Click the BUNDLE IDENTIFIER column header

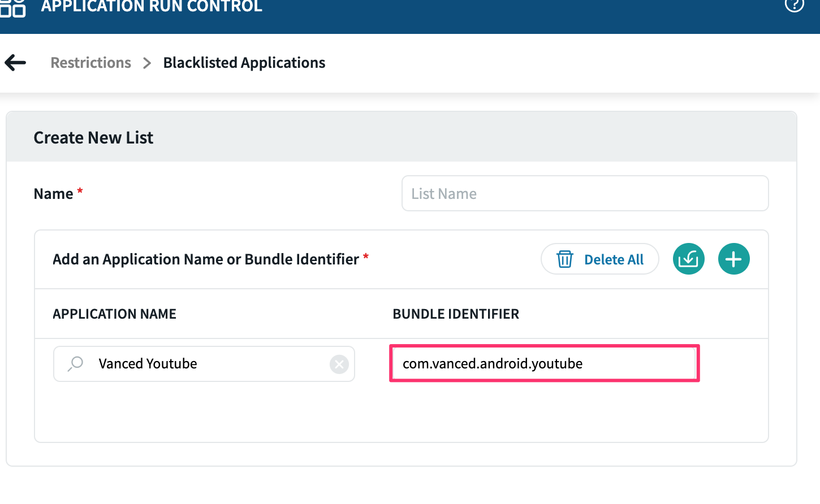coord(455,314)
